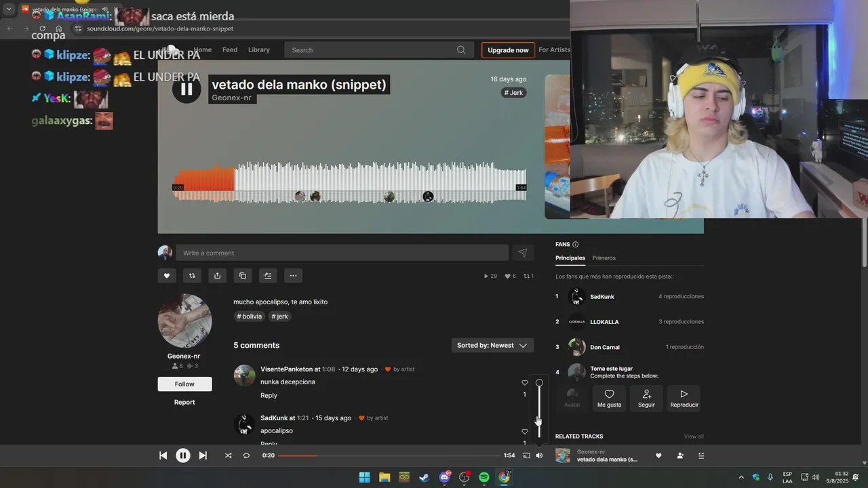This screenshot has height=488, width=868.
Task: Open the # Jerk genre tag on the waveform
Action: (x=514, y=93)
